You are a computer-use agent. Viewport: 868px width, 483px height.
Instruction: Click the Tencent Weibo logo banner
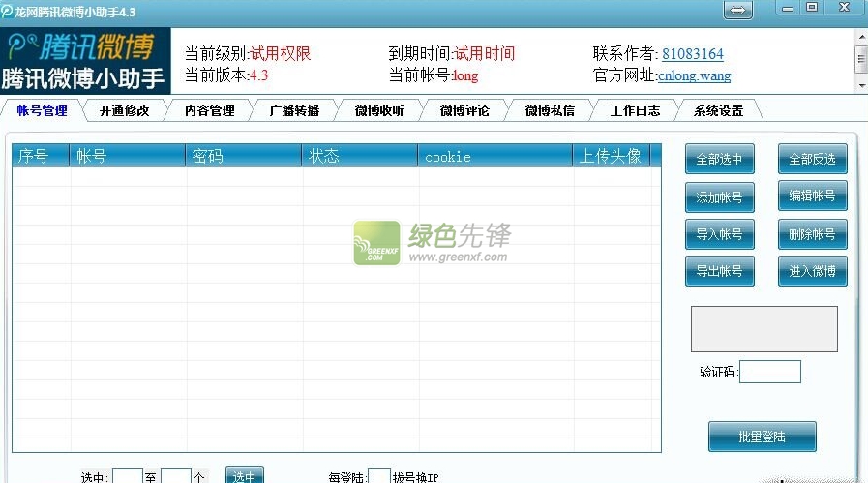[x=85, y=60]
